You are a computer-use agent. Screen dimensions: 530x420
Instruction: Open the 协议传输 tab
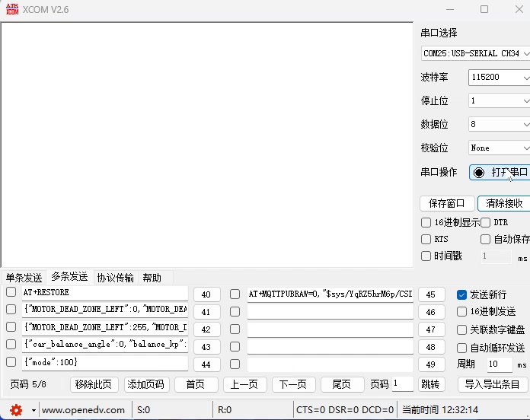click(115, 278)
